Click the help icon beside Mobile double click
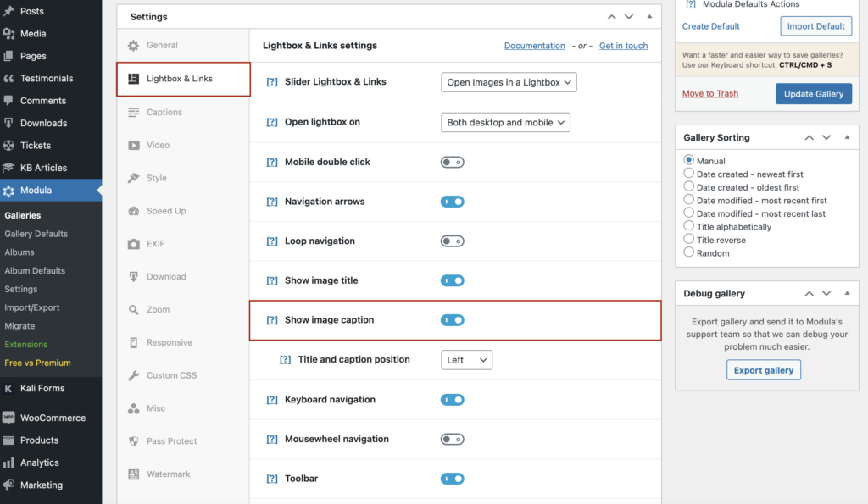Viewport: 868px width, 504px height. click(272, 162)
